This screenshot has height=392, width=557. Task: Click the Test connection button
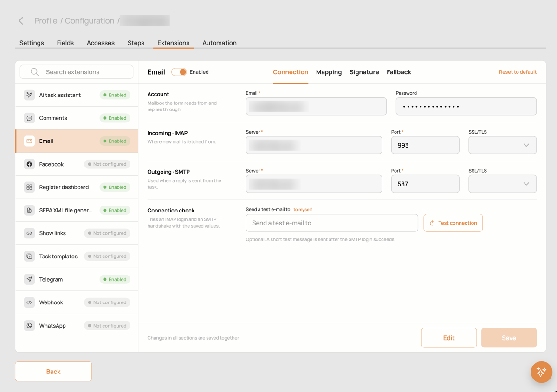[453, 223]
